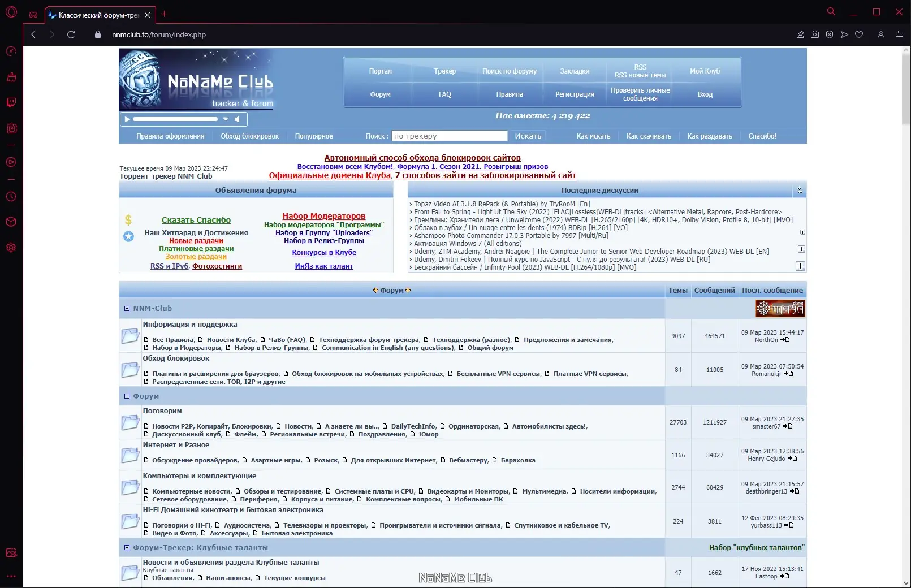Open the sidebar pictures icon near bottom
Image resolution: width=911 pixels, height=588 pixels.
tap(11, 553)
